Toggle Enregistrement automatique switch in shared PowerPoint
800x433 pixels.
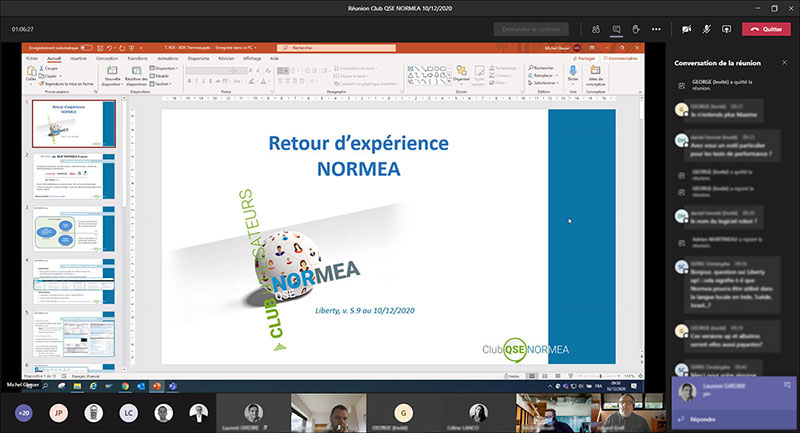(x=86, y=48)
